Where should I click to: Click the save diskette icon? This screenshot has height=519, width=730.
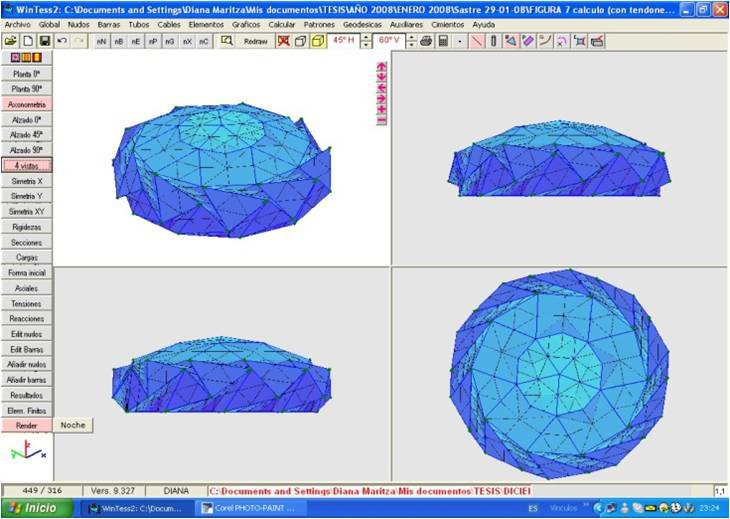click(44, 41)
